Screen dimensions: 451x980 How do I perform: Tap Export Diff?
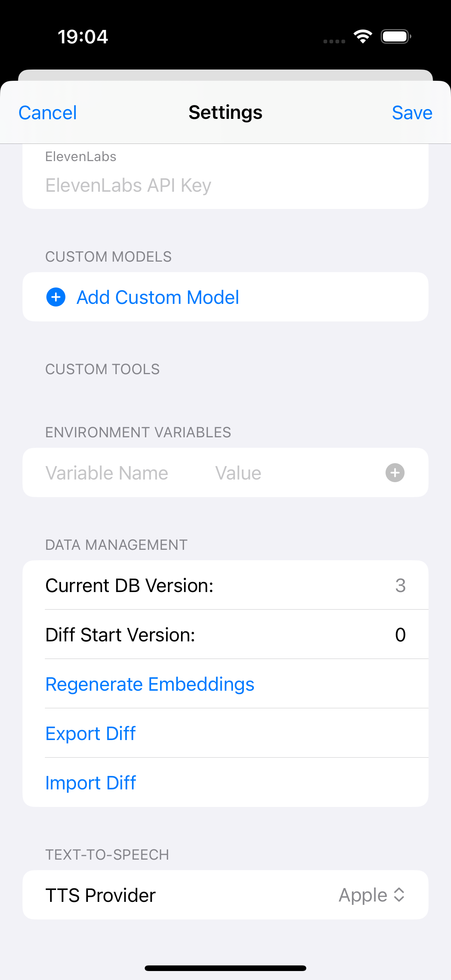coord(90,733)
